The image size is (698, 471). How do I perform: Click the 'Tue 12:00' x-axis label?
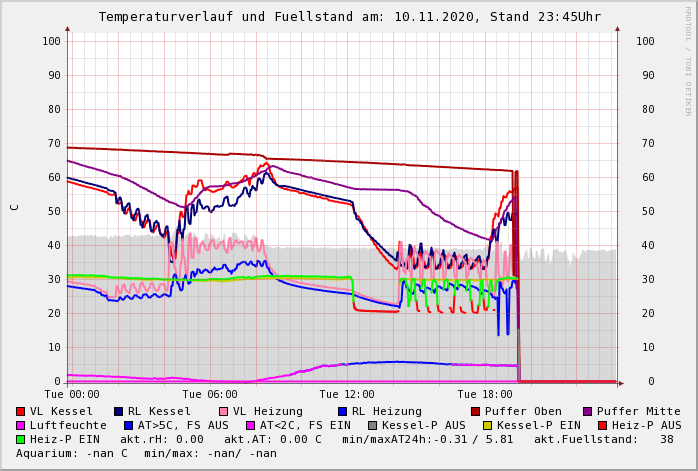(347, 394)
